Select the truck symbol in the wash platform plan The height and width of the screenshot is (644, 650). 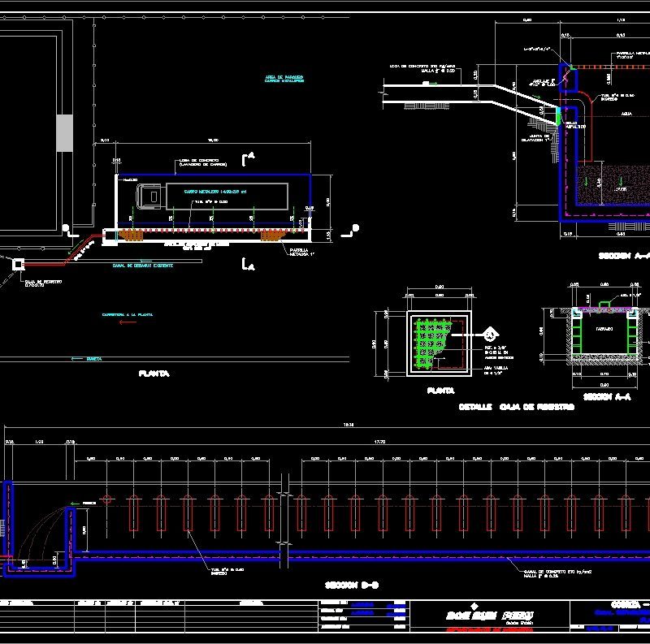click(x=148, y=195)
